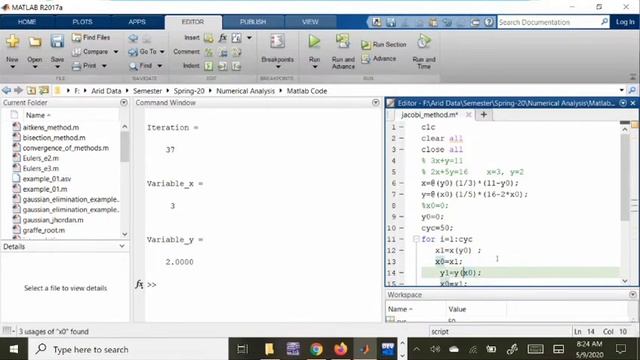Add a new editor tab with the plus button
640x360 pixels.
484,115
